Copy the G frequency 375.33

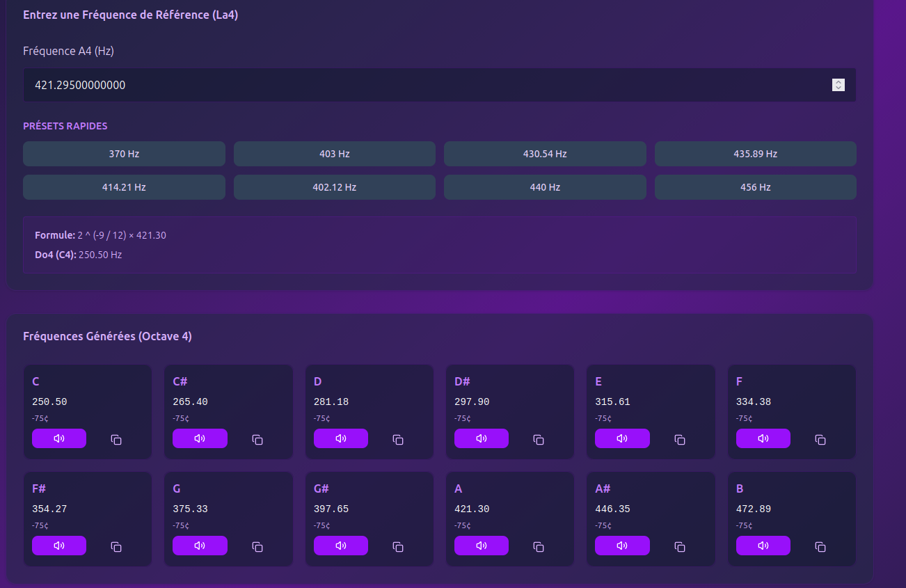(257, 547)
